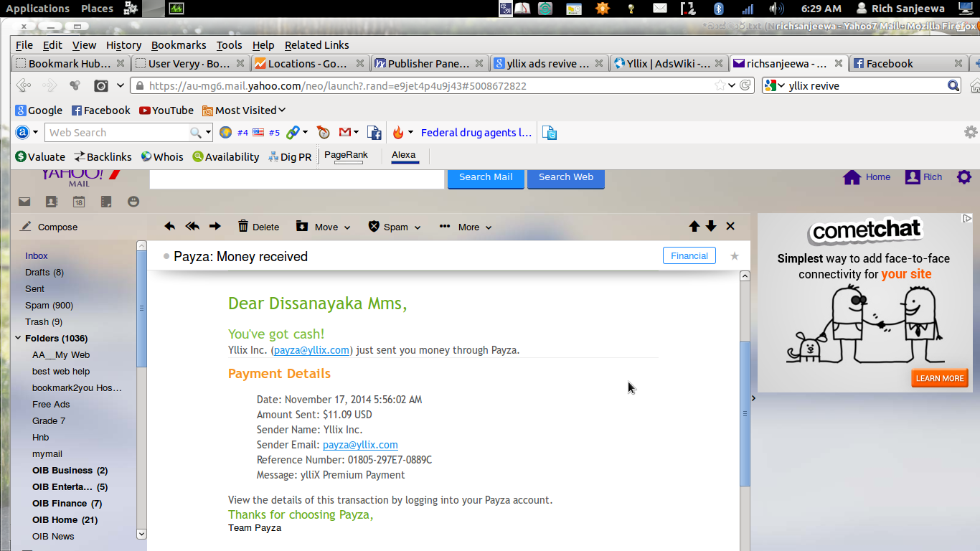Open Most Visited bookmarks dropdown

point(244,110)
